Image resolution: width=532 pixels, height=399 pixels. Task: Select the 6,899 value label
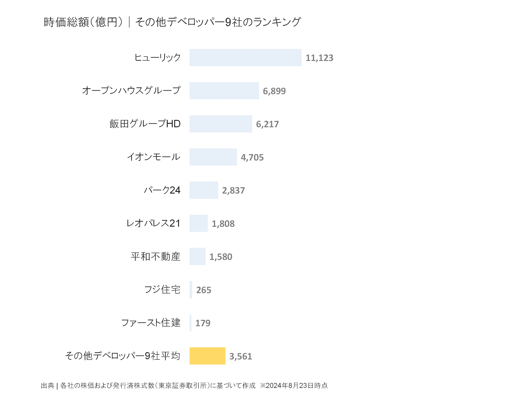click(274, 91)
